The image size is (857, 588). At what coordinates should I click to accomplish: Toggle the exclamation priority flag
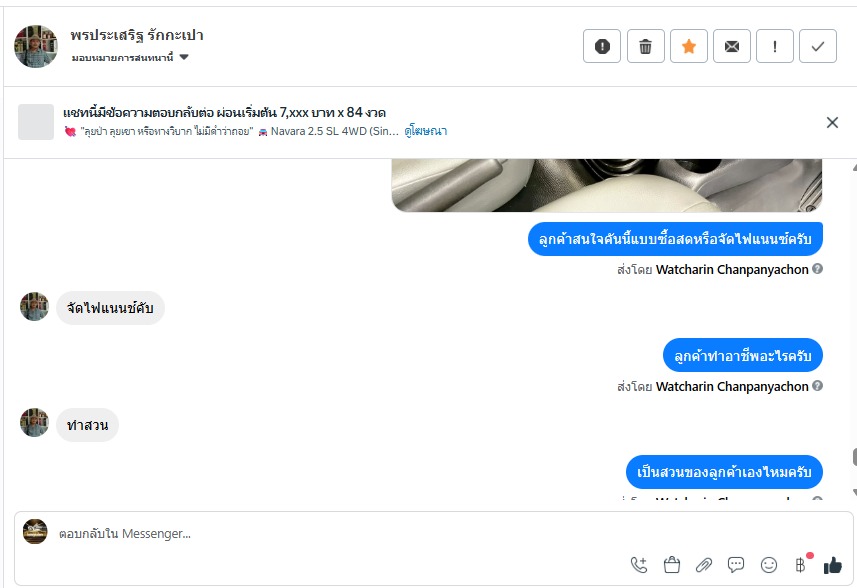(x=775, y=46)
